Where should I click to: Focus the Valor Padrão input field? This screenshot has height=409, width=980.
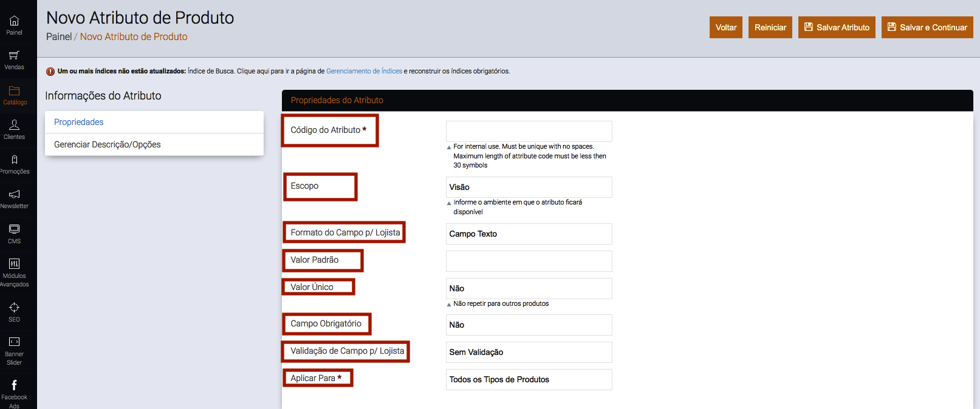pos(529,261)
